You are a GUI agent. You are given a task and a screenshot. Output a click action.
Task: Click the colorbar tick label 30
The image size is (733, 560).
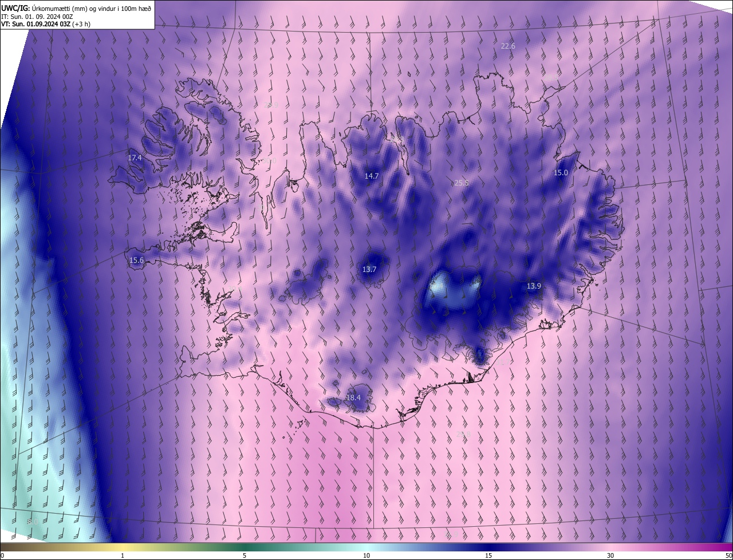coord(610,555)
